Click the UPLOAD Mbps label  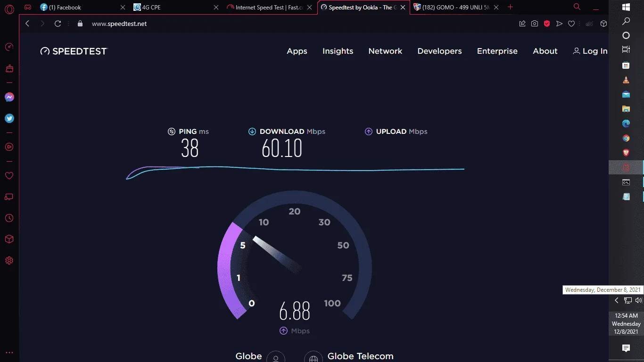[x=402, y=132]
